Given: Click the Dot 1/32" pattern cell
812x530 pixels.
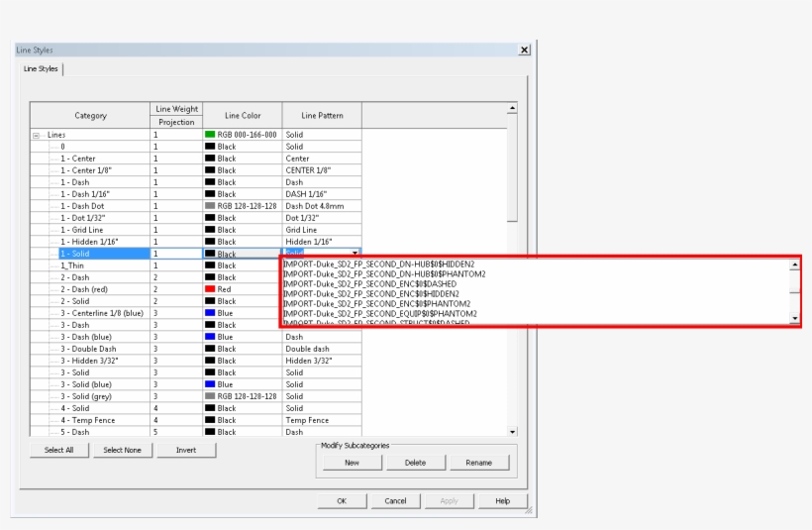Looking at the screenshot, I should (322, 218).
